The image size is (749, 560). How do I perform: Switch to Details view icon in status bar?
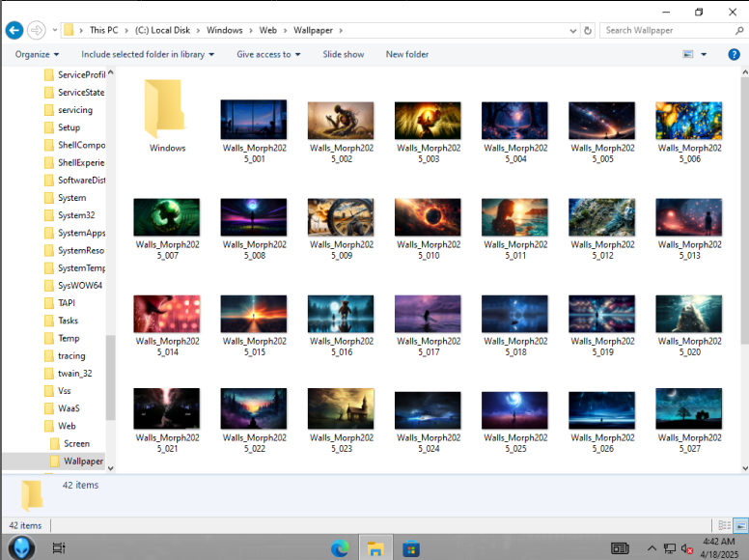click(x=724, y=525)
